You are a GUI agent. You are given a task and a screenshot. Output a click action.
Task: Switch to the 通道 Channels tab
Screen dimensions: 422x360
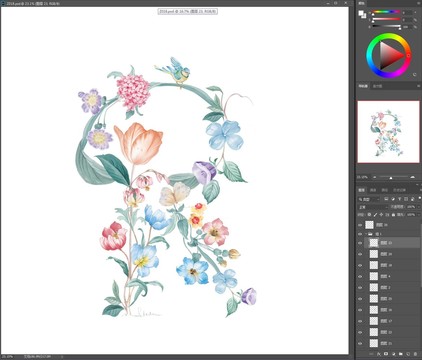(373, 190)
